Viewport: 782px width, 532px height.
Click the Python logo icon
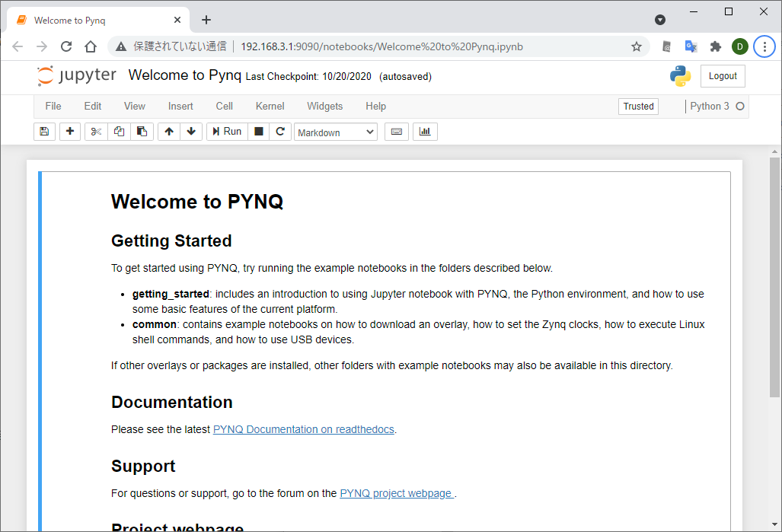[x=680, y=76]
